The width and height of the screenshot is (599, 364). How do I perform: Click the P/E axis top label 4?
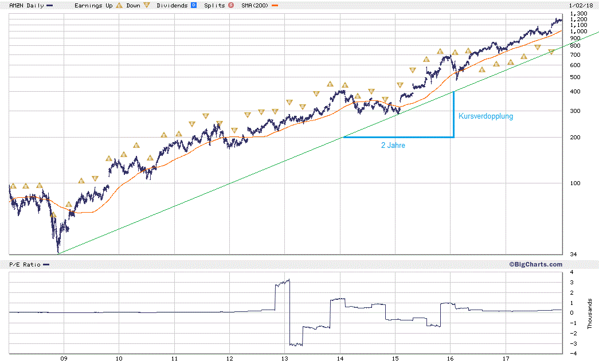(x=572, y=272)
